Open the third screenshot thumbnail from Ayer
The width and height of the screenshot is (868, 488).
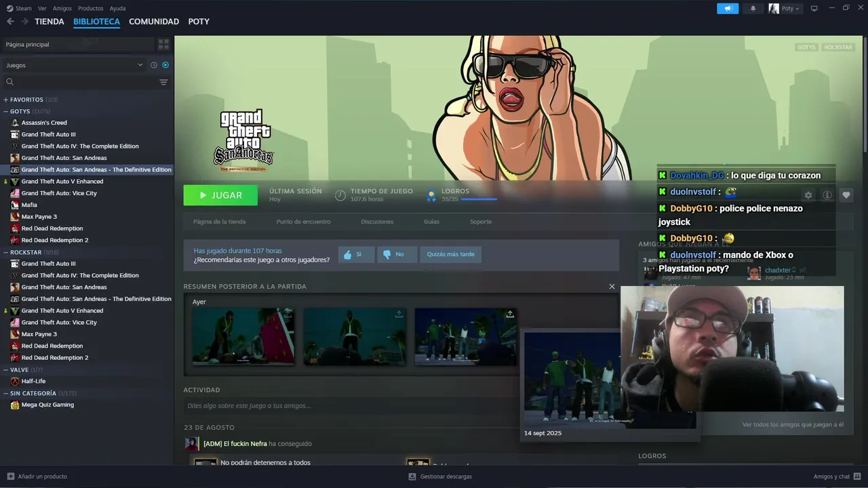pos(465,336)
